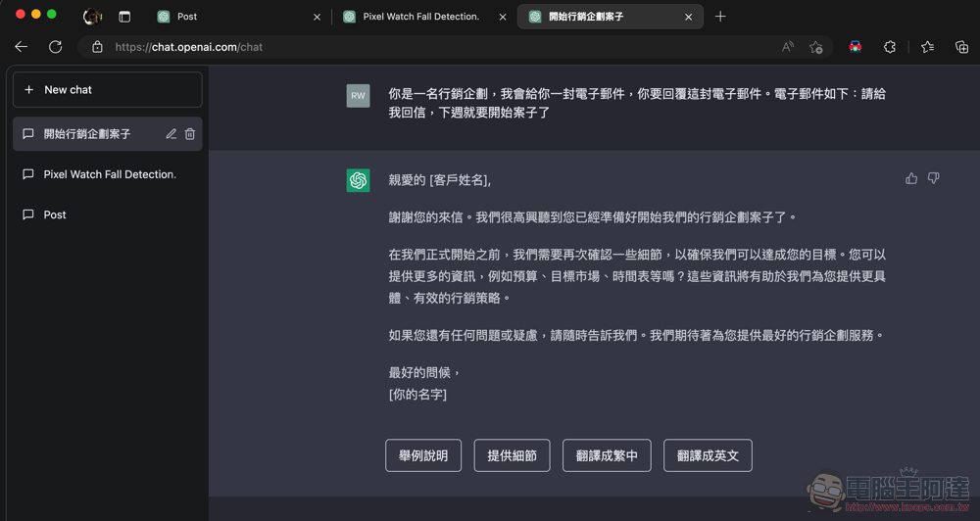The image size is (980, 521).
Task: Click the RW user avatar
Action: coord(358,96)
